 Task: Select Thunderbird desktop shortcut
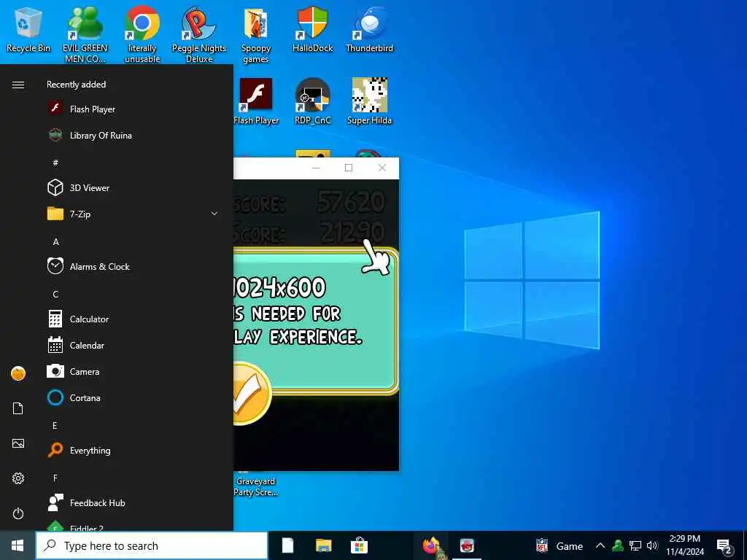point(369,29)
